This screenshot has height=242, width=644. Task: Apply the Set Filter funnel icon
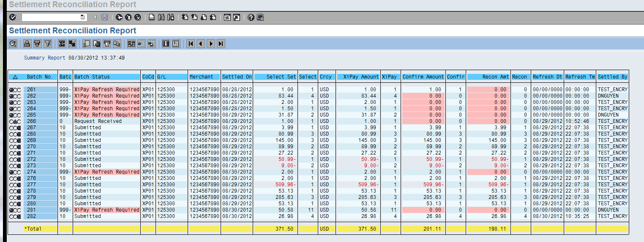coord(48,44)
